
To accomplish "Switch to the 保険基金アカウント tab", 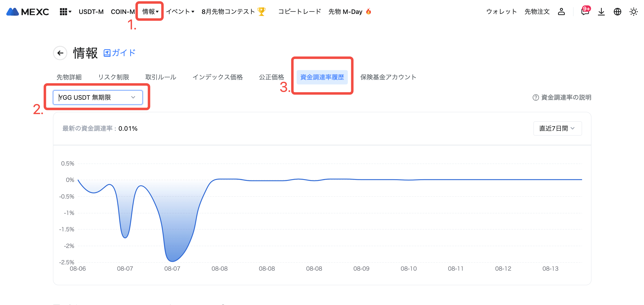I will coord(388,77).
